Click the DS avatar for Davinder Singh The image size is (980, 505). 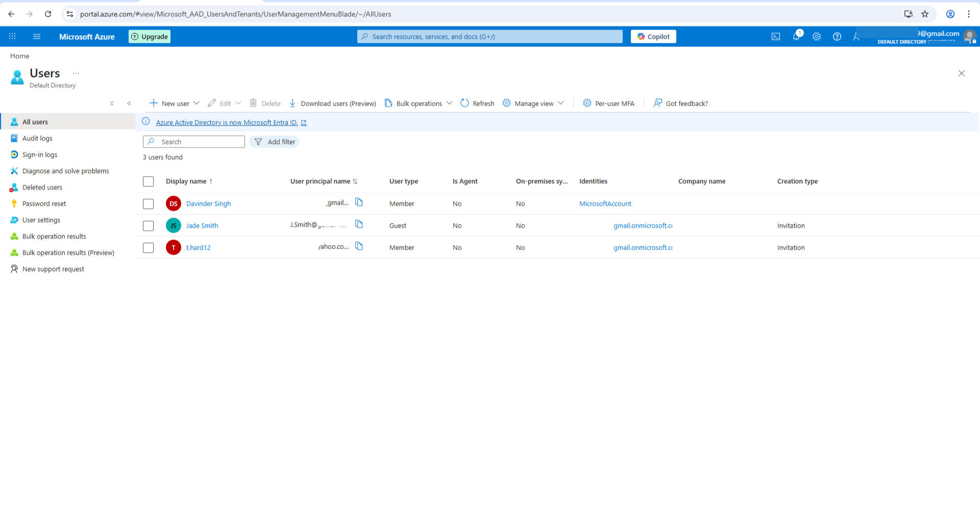[x=174, y=203]
